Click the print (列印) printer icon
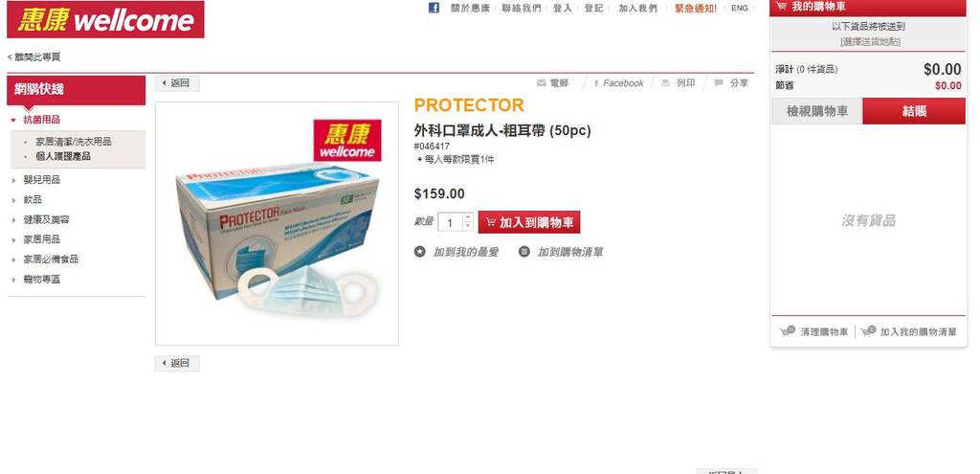The width and height of the screenshot is (980, 474). click(x=666, y=83)
